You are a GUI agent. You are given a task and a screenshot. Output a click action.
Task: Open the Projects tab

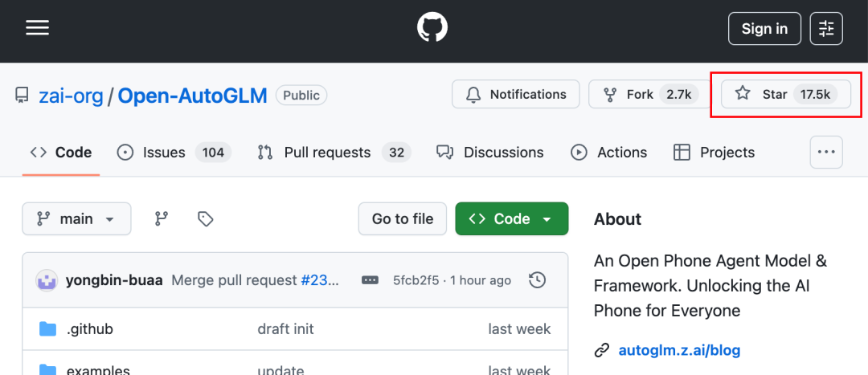[x=714, y=152]
